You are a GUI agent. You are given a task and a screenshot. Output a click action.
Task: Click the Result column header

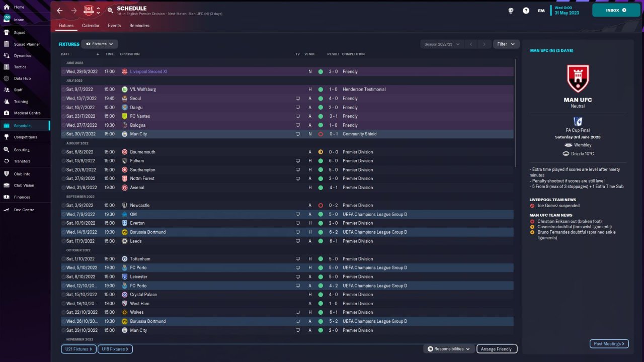click(333, 54)
